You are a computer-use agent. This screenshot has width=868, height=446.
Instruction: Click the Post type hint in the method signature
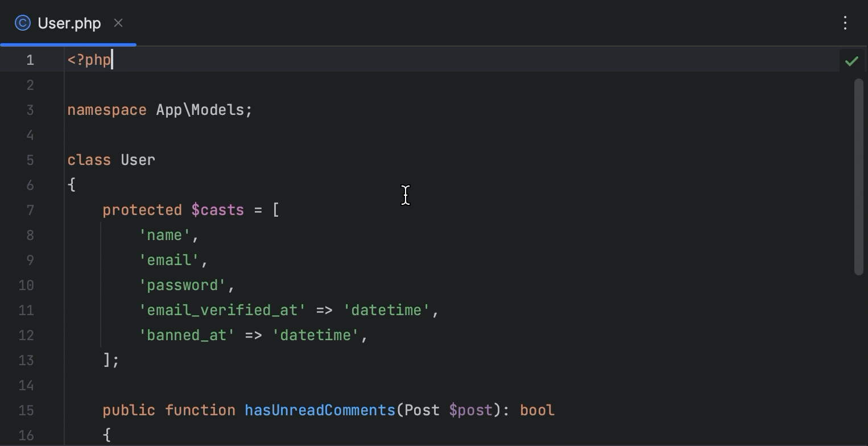click(420, 410)
